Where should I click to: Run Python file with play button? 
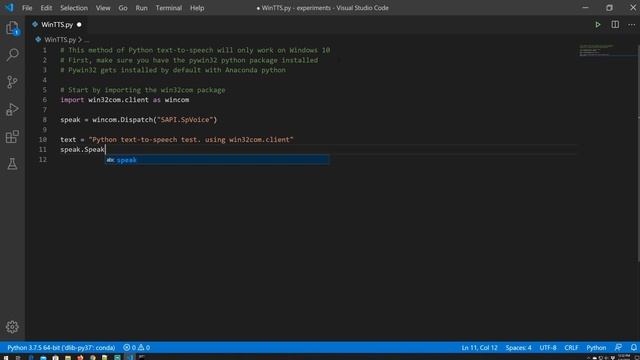click(598, 25)
